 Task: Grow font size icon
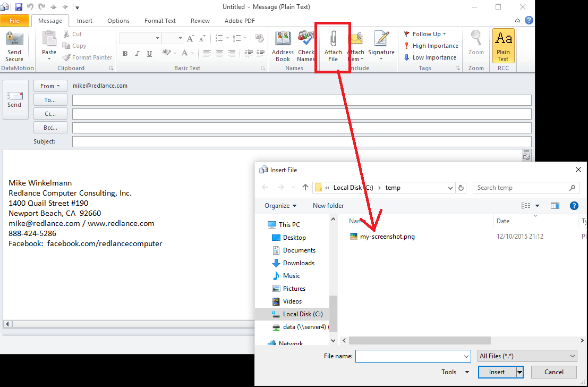click(x=191, y=38)
